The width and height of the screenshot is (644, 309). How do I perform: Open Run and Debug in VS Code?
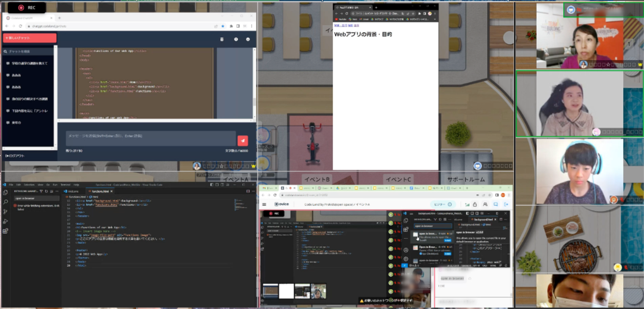(x=5, y=221)
